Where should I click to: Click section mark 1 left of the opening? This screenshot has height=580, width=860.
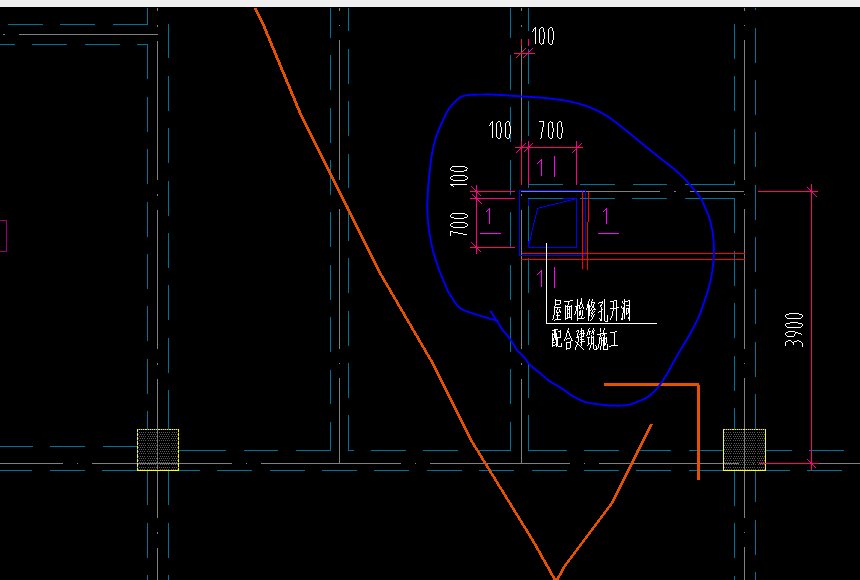(490, 221)
